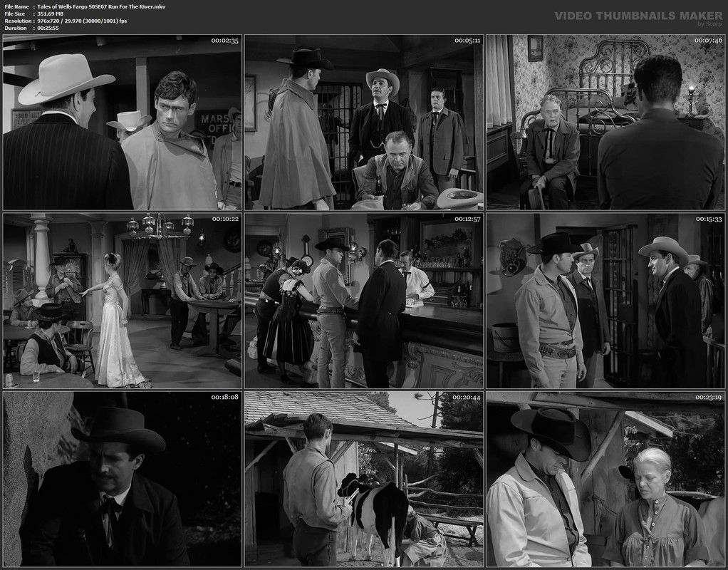728x570 pixels.
Task: Open the bar scene thumbnail at 00:12:57
Action: pos(364,301)
